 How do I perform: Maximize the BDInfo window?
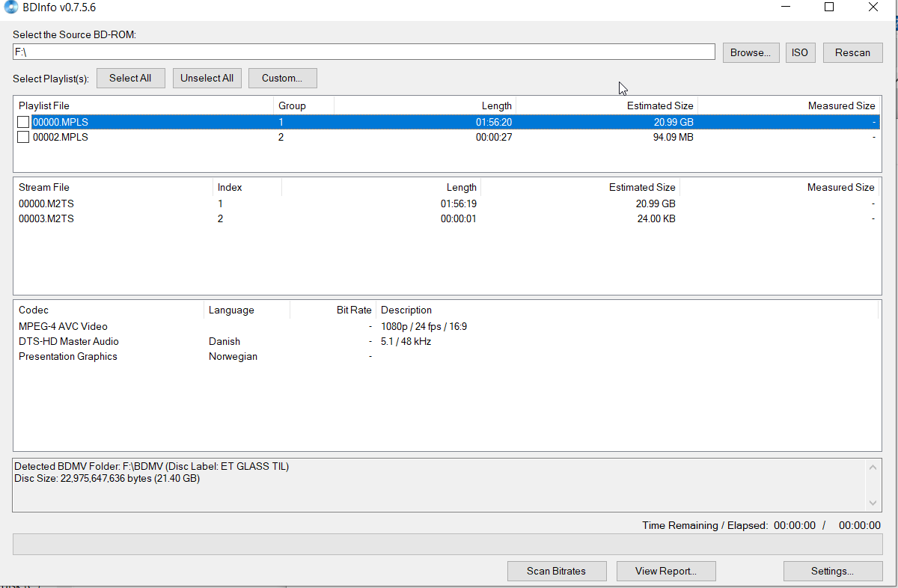pos(829,7)
